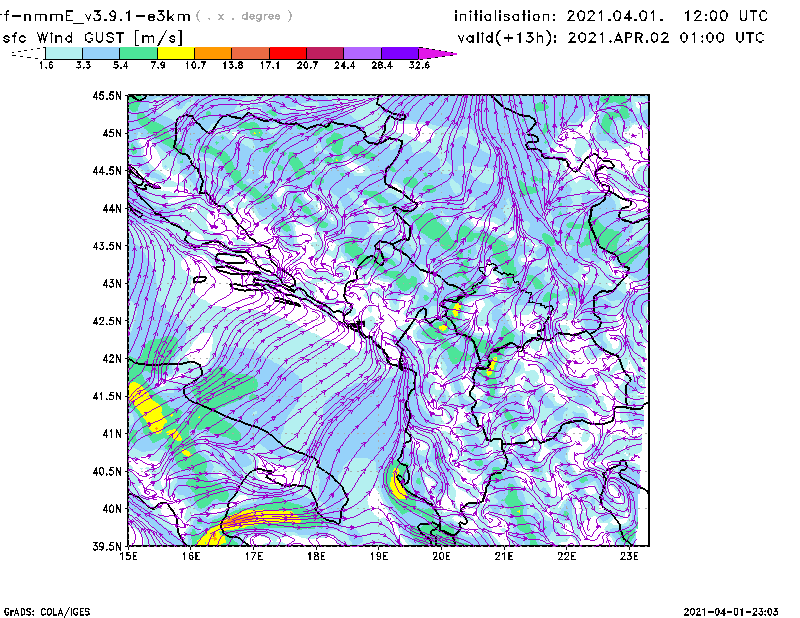Click the legend value 3.3
Screen dimensions: 800x618
[83, 65]
